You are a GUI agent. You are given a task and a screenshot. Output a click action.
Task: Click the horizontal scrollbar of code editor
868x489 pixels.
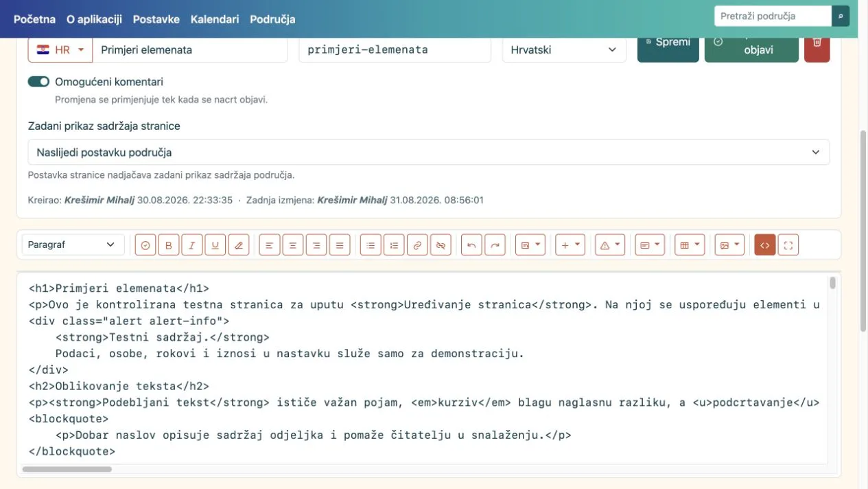(67, 470)
